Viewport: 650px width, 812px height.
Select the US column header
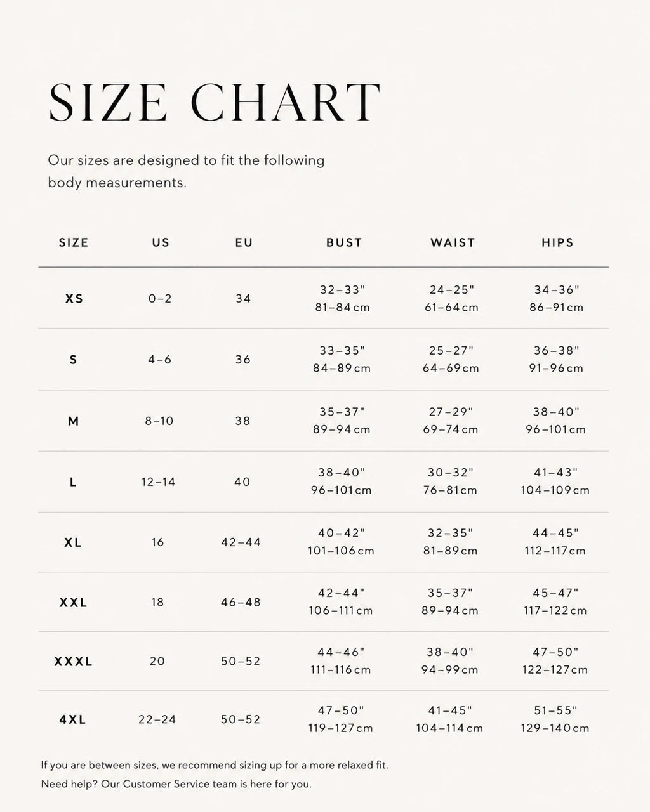(x=161, y=242)
